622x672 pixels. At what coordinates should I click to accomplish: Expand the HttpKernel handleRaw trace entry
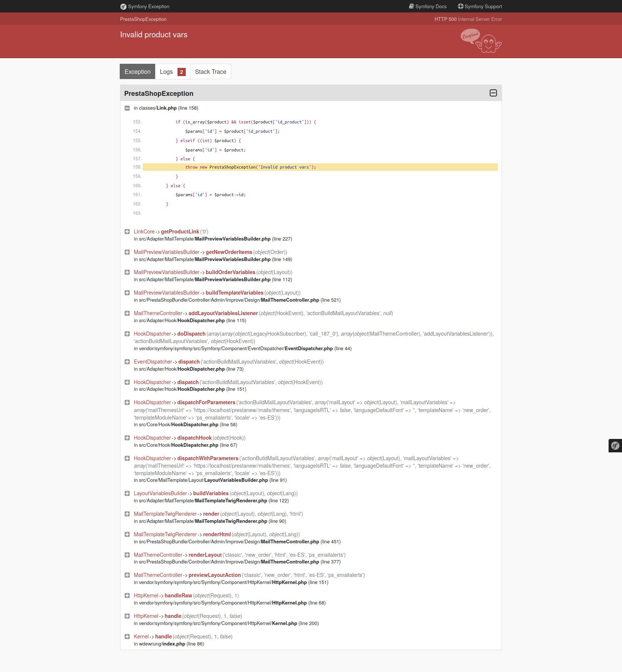pos(127,596)
